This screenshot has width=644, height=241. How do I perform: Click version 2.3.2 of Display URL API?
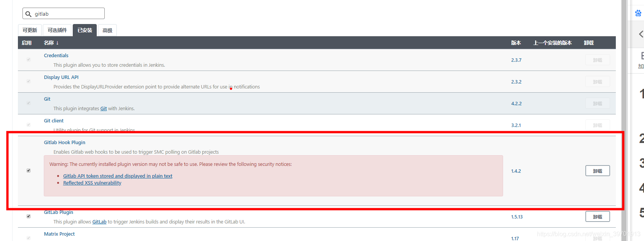click(x=516, y=82)
